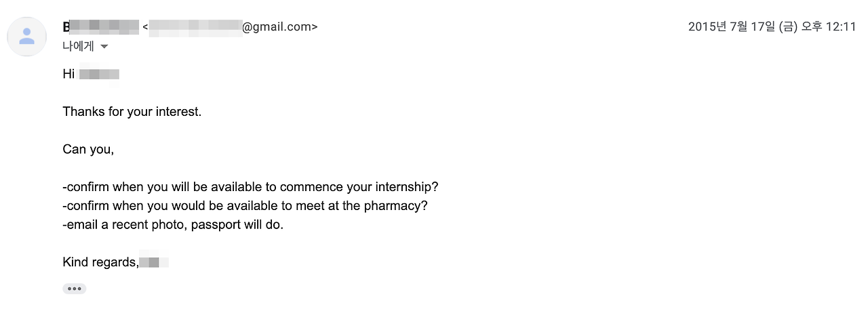This screenshot has height=311, width=868.
Task: Click the 'Thanks for your interest.' line
Action: [x=132, y=112]
